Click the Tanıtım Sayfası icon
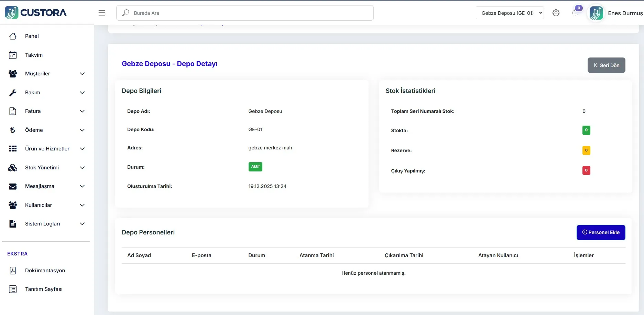 point(13,289)
